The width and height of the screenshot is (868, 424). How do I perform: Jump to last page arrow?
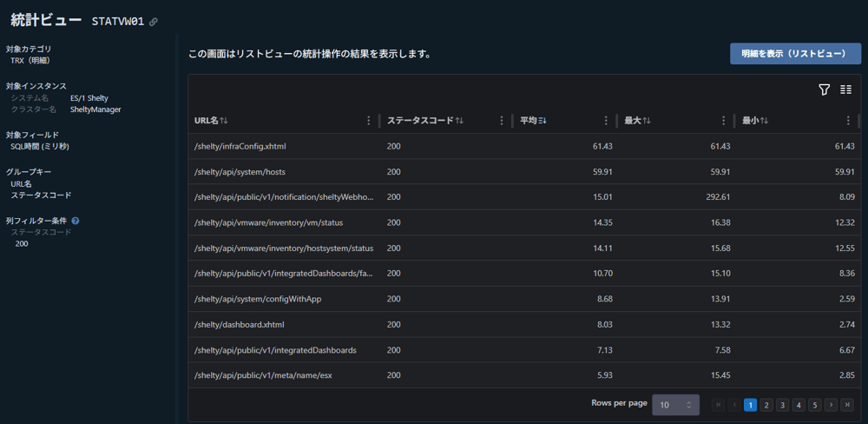pyautogui.click(x=847, y=405)
